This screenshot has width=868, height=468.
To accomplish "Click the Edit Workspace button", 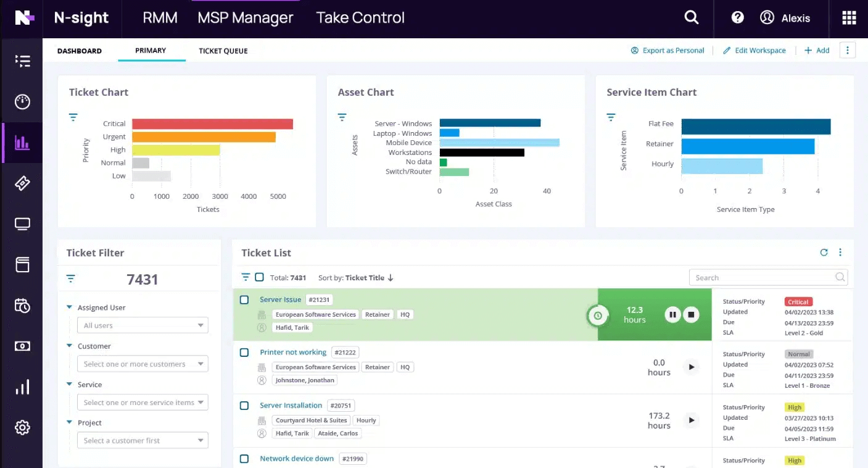I will coord(754,51).
